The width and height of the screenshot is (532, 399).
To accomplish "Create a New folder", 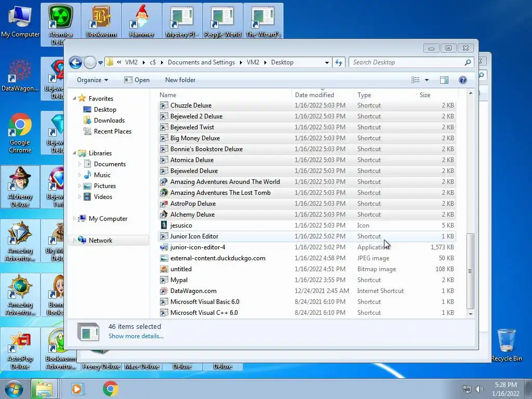I will (180, 80).
